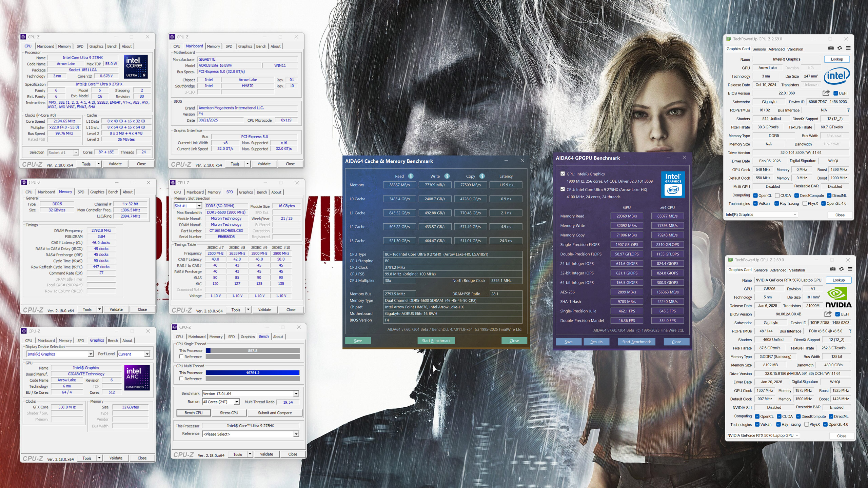Viewport: 868px width, 488px height.
Task: Open the NVIDIA GeForce RTX 5070 Laptop GPU selector
Action: point(763,435)
